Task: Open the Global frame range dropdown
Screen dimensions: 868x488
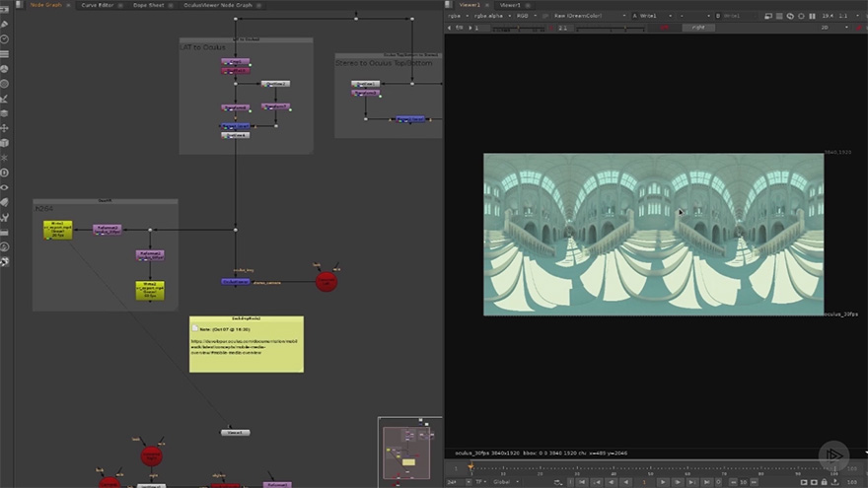Action: point(506,482)
